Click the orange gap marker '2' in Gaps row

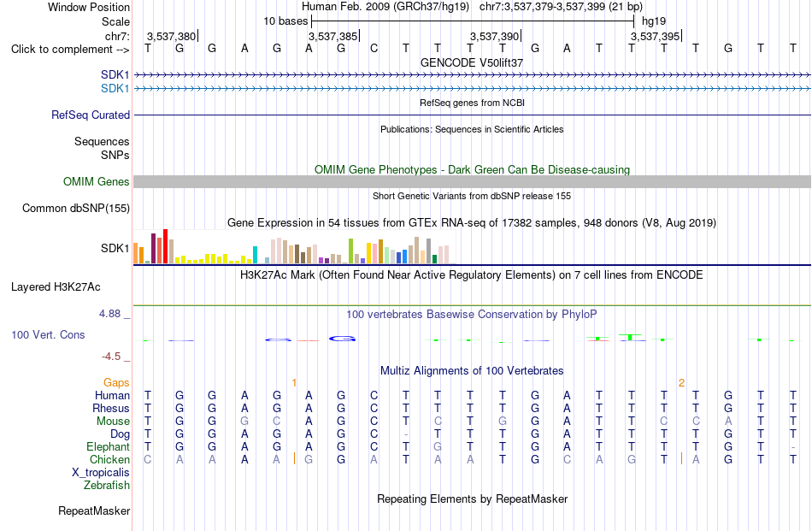(x=681, y=383)
